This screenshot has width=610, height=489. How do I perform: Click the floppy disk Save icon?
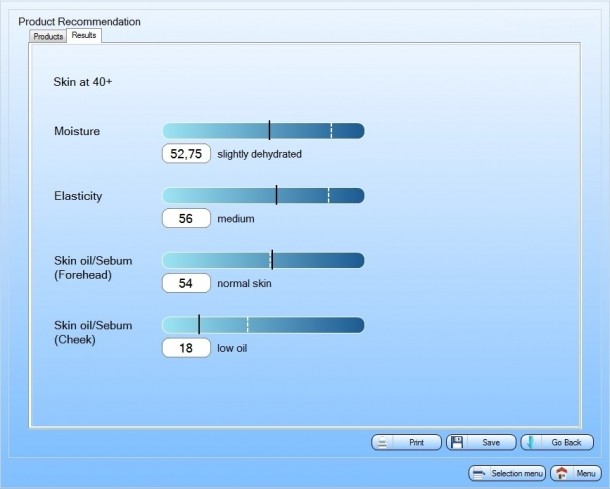tap(455, 442)
